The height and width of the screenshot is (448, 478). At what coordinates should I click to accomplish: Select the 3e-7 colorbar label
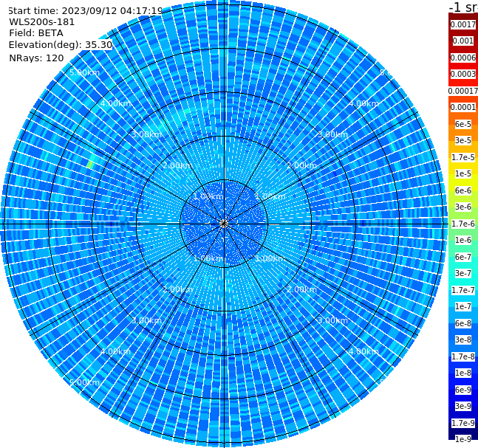coord(463,273)
